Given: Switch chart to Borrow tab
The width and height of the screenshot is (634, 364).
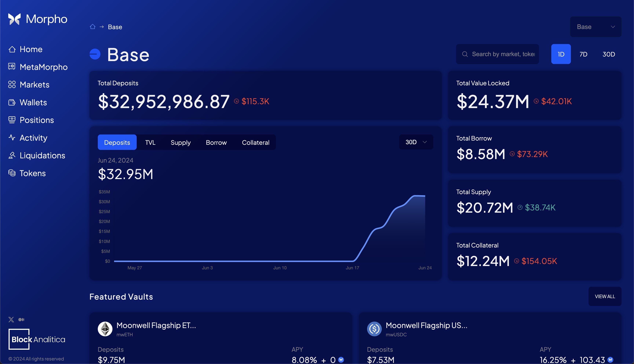Looking at the screenshot, I should (216, 142).
